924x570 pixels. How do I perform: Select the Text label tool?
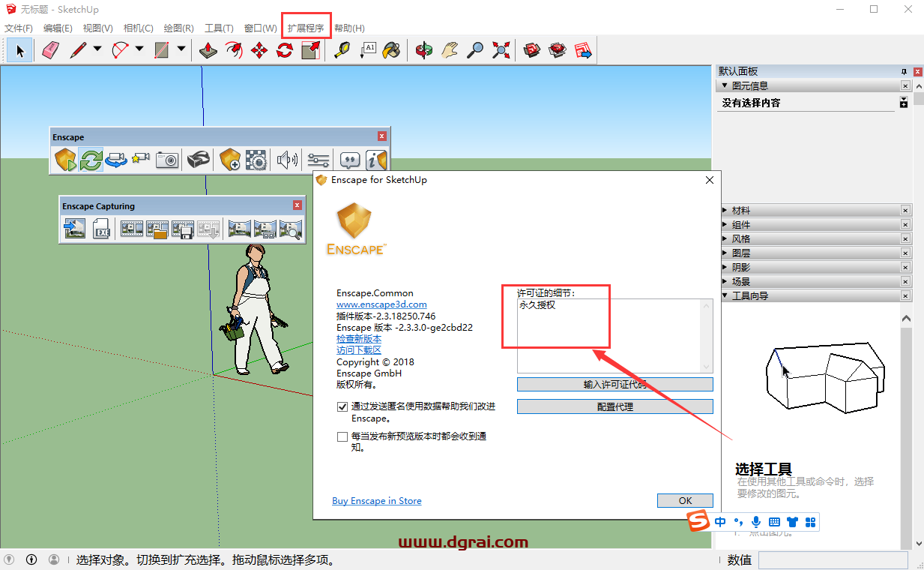click(x=367, y=50)
